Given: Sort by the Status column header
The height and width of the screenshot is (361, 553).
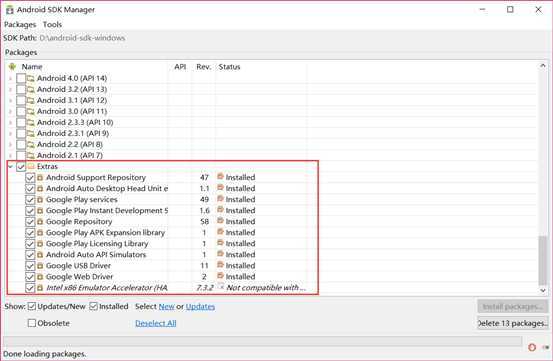Looking at the screenshot, I should (229, 67).
